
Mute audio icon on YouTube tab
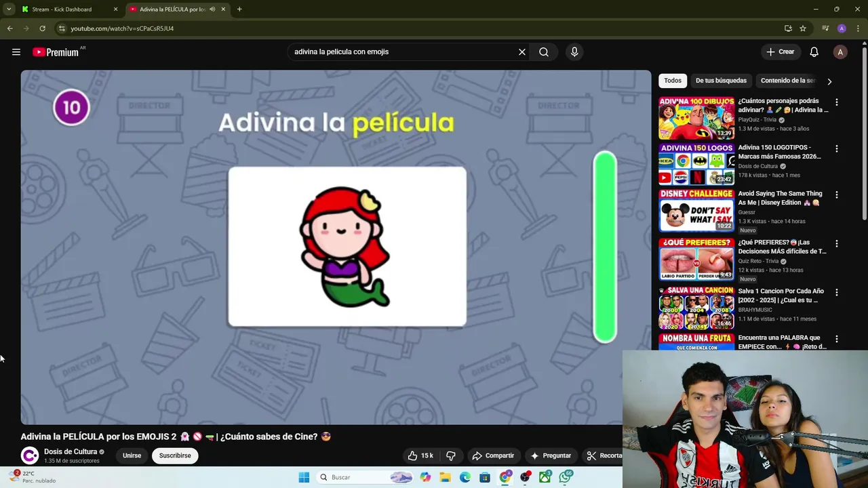212,9
